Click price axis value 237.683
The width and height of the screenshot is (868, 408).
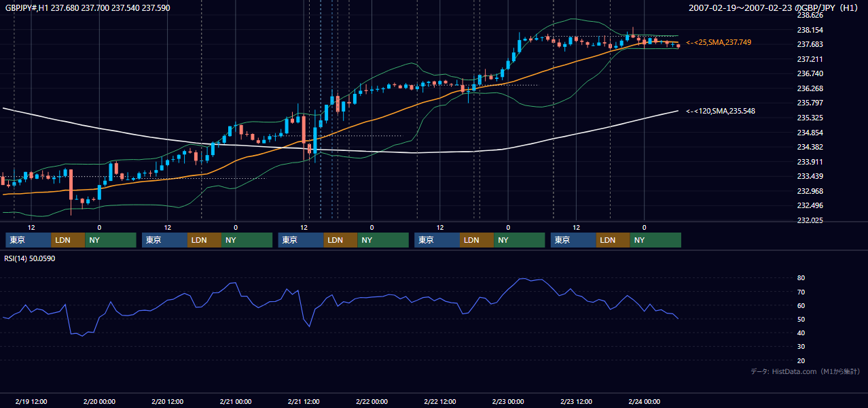[810, 44]
